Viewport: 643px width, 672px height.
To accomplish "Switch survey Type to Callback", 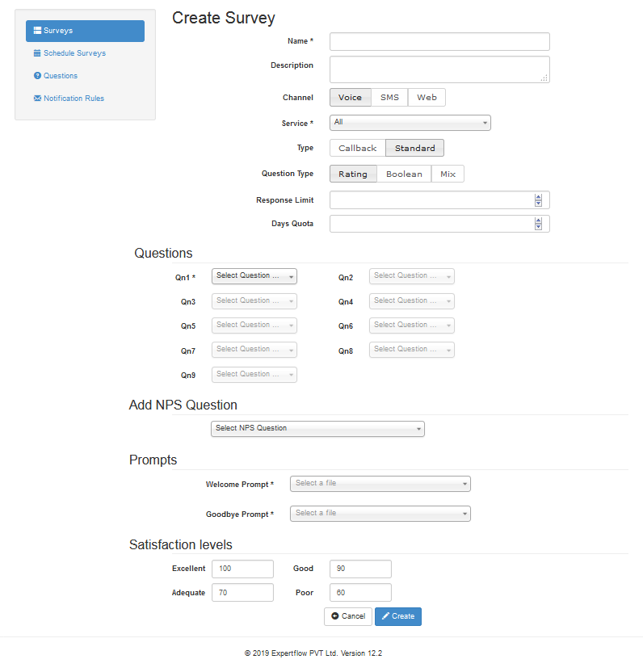I will (x=356, y=148).
